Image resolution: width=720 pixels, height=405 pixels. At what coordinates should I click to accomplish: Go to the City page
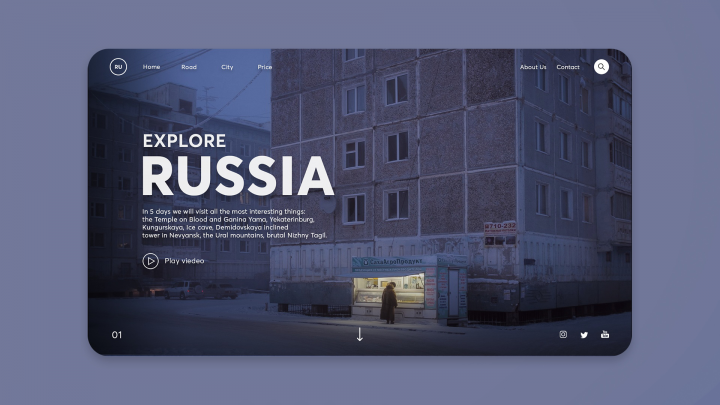pyautogui.click(x=227, y=67)
